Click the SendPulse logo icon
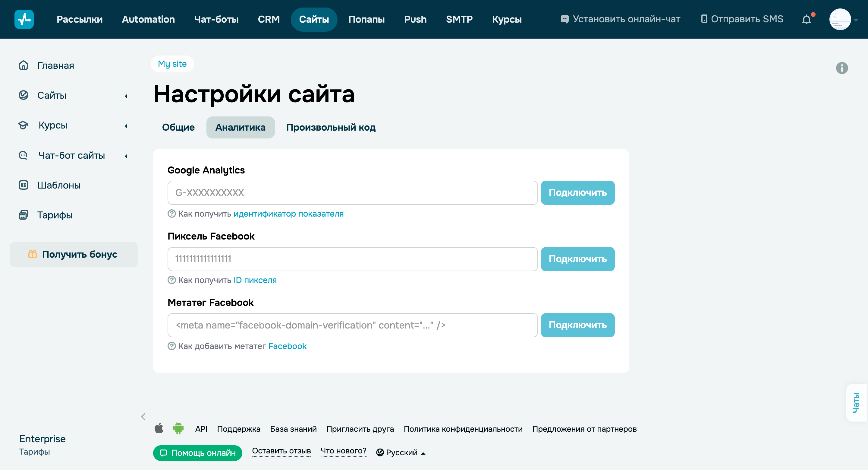This screenshot has height=470, width=868. (24, 19)
